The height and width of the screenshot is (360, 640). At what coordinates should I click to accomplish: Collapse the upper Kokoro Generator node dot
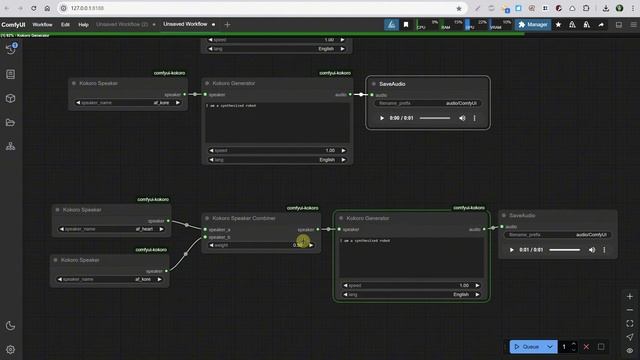(x=207, y=83)
